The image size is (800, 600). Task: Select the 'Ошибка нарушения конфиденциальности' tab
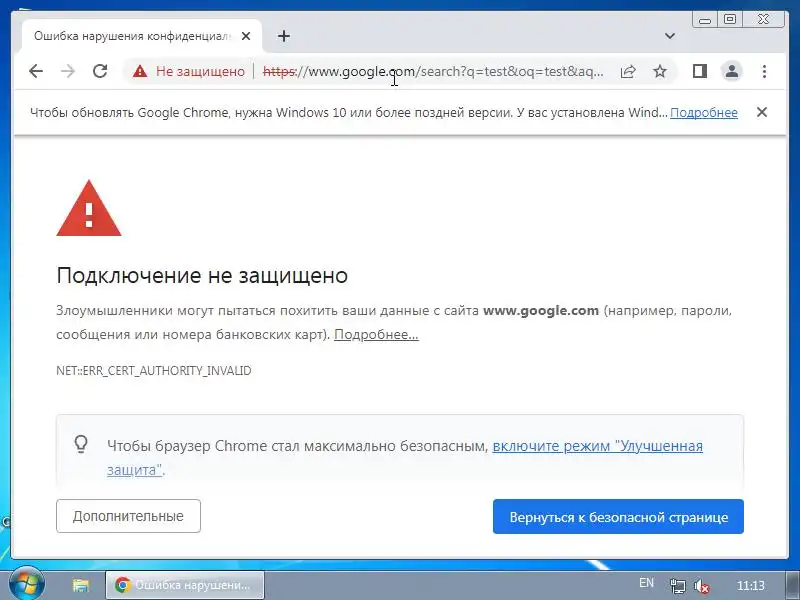click(142, 36)
